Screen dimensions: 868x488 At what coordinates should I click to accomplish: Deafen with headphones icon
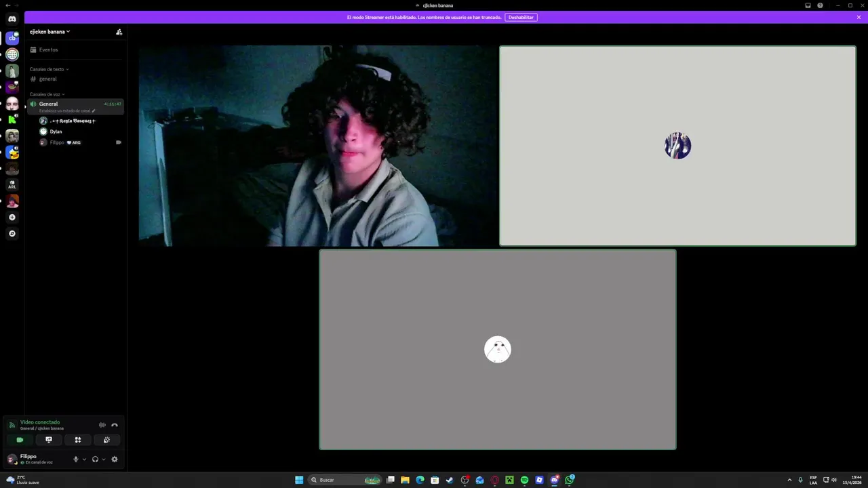(x=95, y=459)
